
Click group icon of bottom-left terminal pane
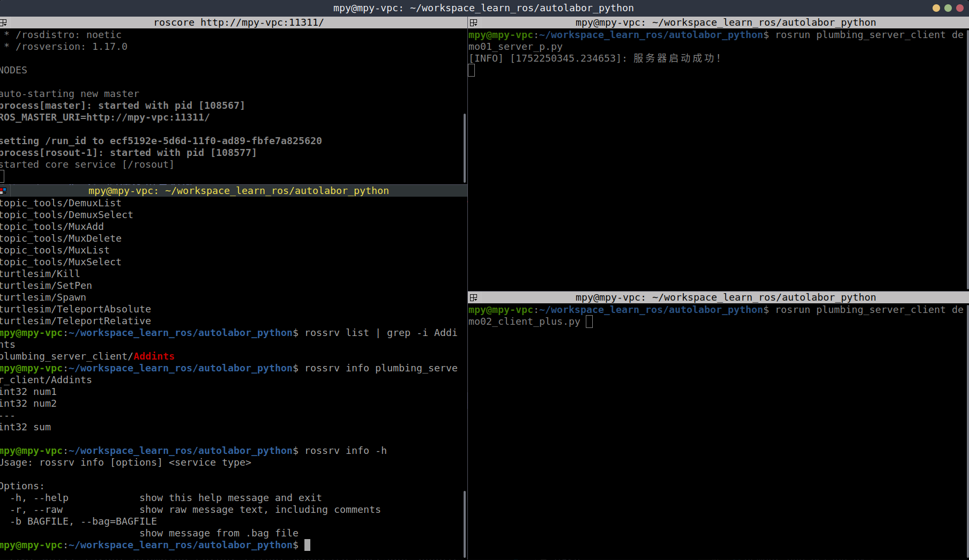tap(3, 191)
